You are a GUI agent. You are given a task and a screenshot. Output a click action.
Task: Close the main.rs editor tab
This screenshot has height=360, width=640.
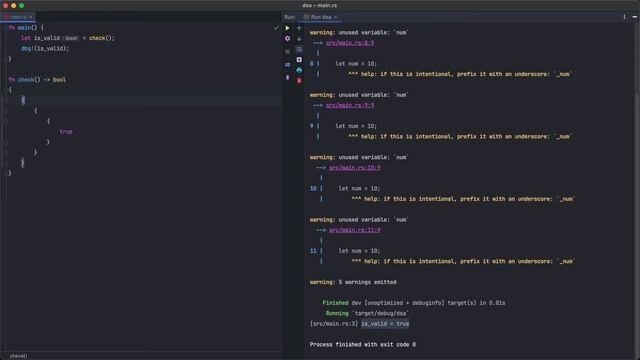coord(31,17)
